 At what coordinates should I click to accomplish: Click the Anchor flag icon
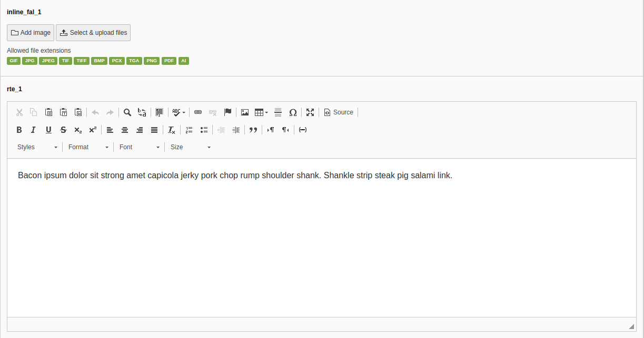pyautogui.click(x=227, y=112)
